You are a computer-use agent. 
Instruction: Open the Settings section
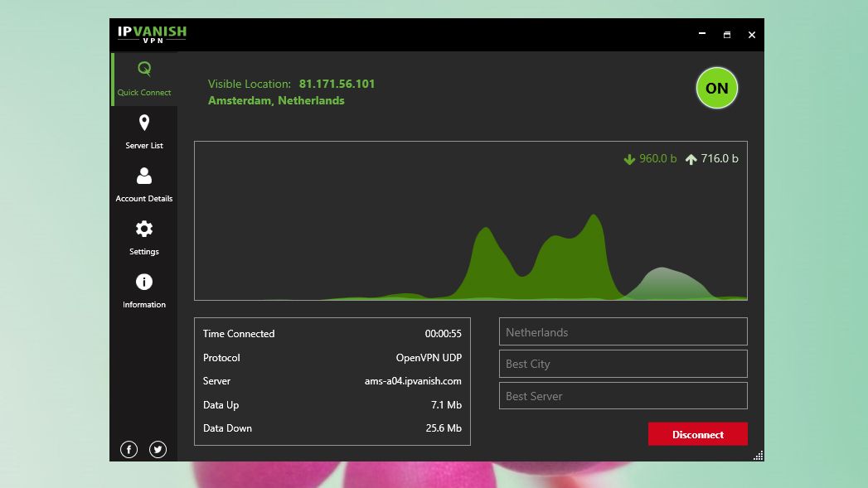coord(144,239)
